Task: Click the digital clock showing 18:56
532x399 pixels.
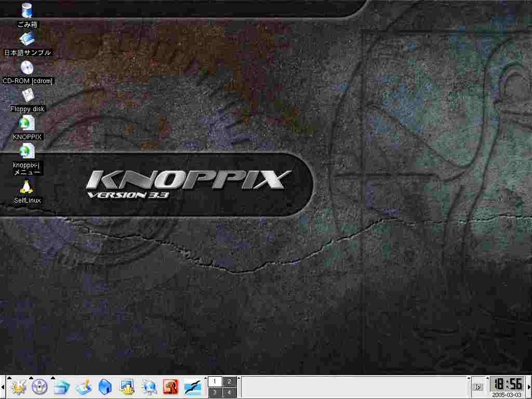Action: 507,384
